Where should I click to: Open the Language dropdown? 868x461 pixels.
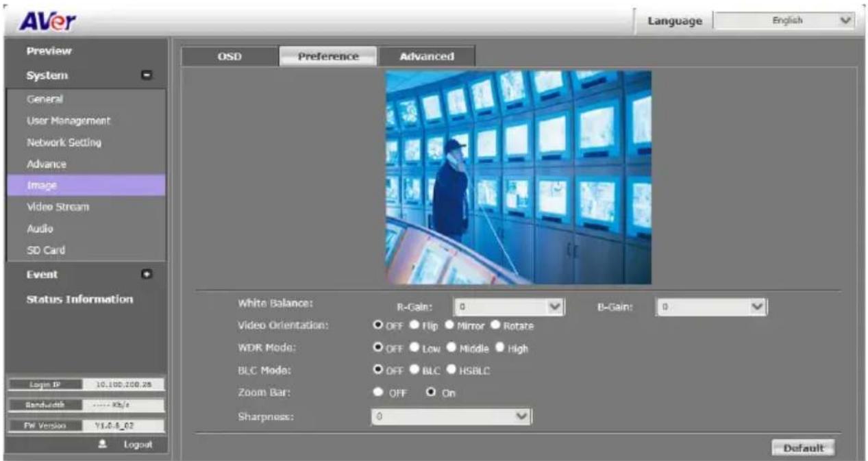[x=784, y=21]
